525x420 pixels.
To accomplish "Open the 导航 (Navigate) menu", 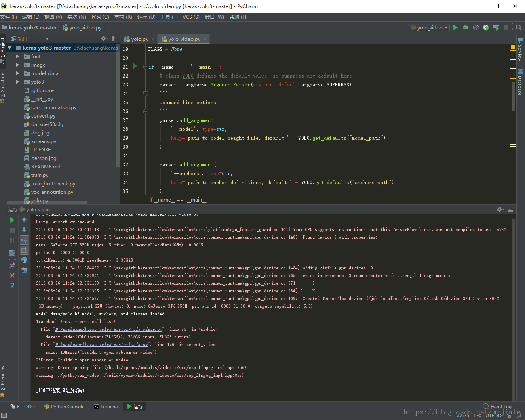I will [x=76, y=17].
